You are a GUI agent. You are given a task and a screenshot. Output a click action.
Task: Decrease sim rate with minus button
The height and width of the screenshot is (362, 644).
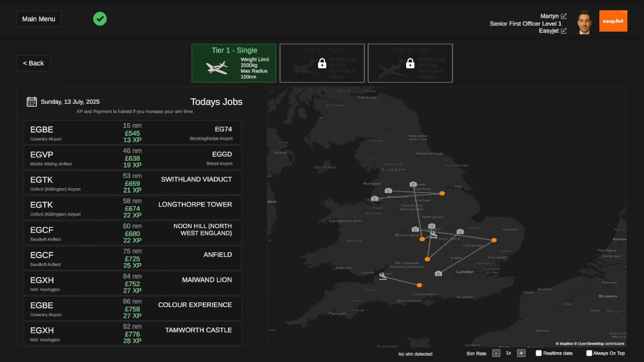coord(496,353)
